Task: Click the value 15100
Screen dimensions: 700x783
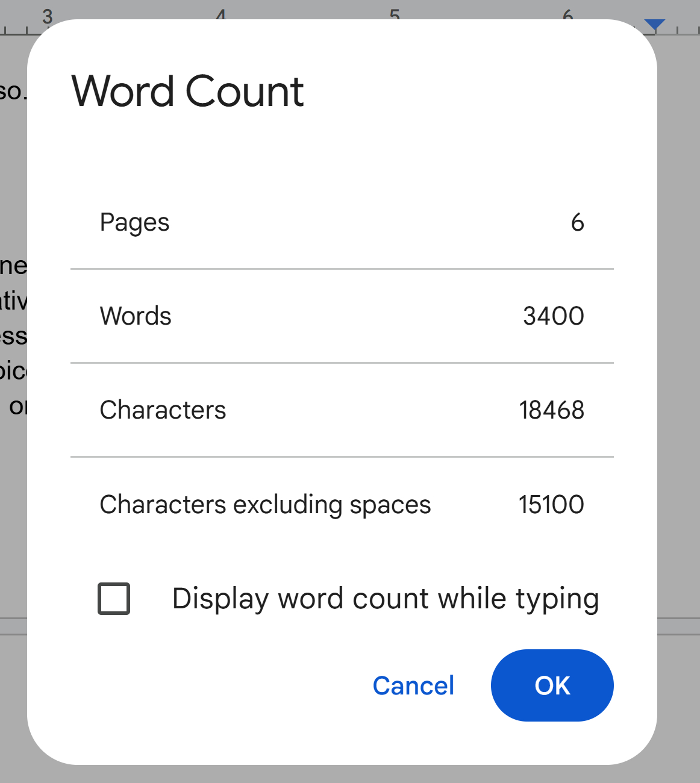Action: (x=551, y=505)
